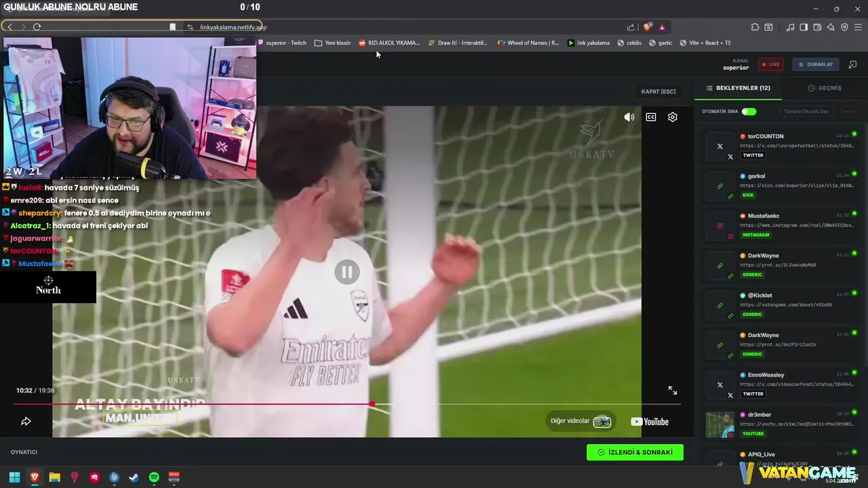Image resolution: width=868 pixels, height=488 pixels.
Task: Open the pop-out icon next to DURAKLAT
Action: coord(853,64)
